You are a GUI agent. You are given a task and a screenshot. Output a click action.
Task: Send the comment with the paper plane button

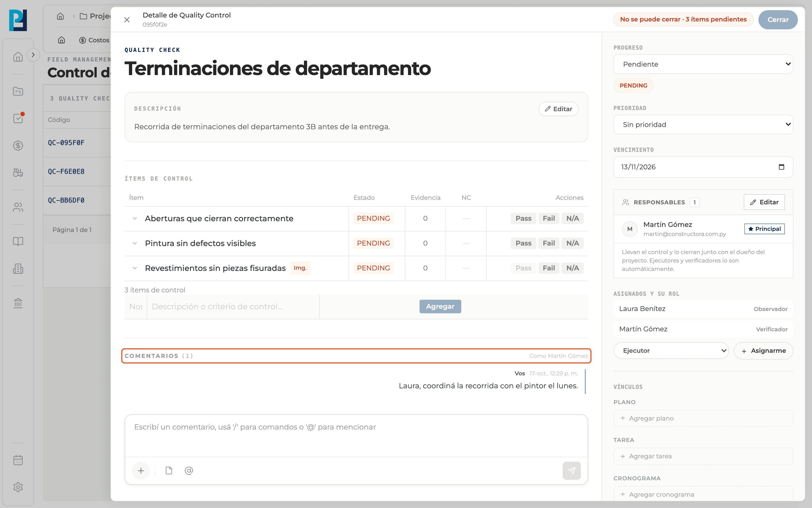point(572,471)
